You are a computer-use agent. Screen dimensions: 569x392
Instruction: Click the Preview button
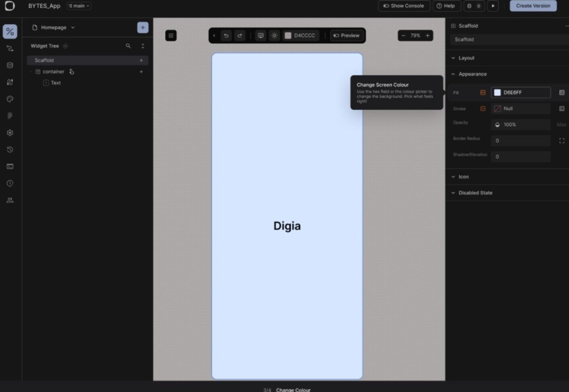coord(346,36)
